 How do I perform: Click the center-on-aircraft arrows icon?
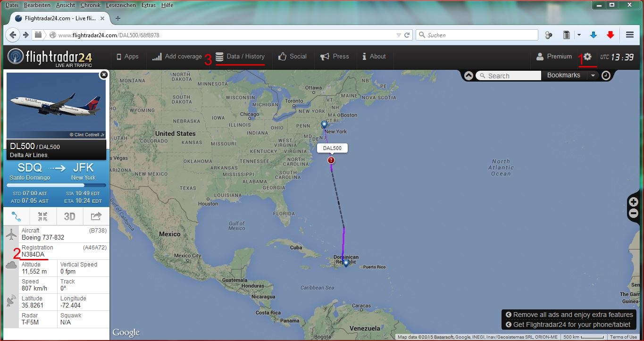(x=43, y=216)
